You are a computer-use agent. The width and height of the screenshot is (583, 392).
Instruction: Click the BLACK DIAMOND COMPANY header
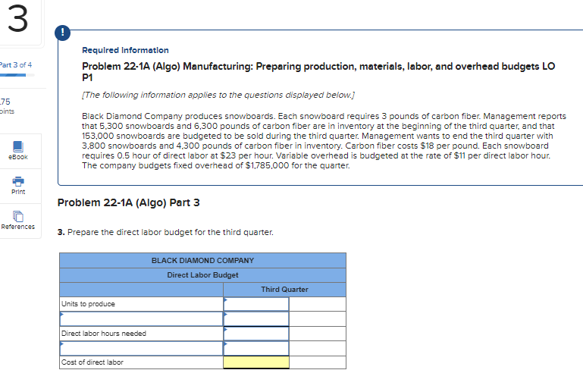click(x=202, y=260)
